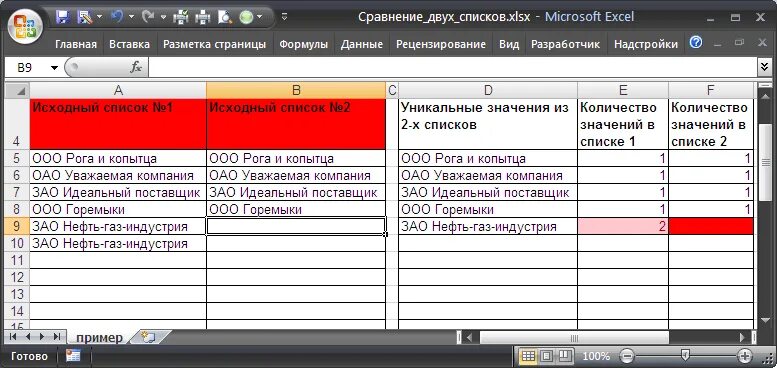Open the Разметка страницы ribbon tab
The width and height of the screenshot is (777, 368).
tap(215, 44)
